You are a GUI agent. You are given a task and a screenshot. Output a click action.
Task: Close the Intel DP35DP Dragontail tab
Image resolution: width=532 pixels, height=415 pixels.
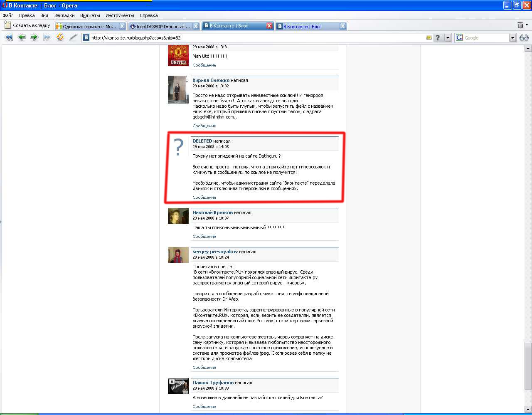click(196, 26)
